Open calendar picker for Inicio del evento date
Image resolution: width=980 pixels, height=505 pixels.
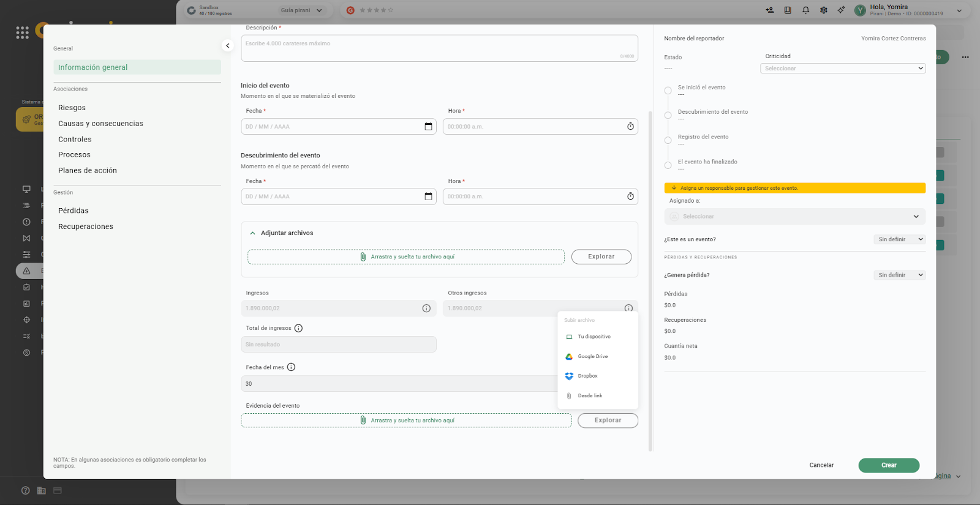pyautogui.click(x=428, y=127)
